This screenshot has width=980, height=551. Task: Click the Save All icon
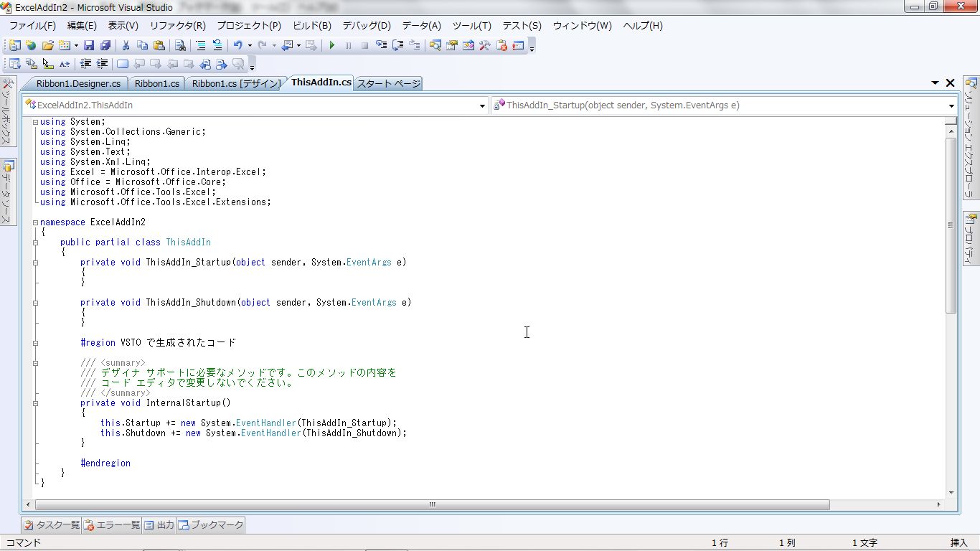coord(105,45)
